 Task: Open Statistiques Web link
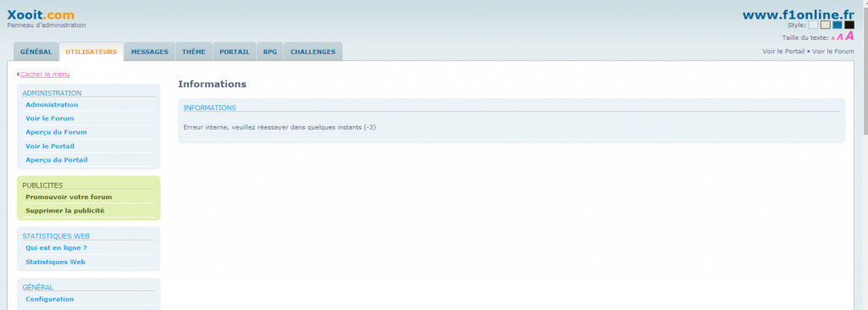55,262
